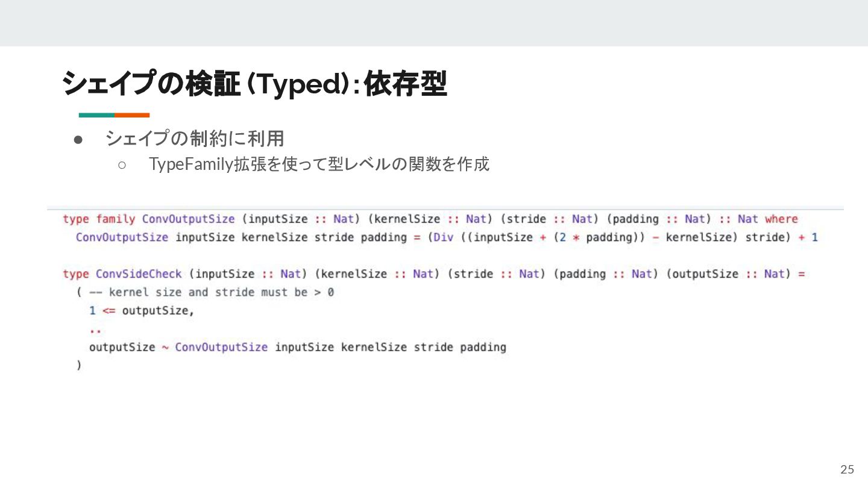Viewport: 868px width, 488px height.
Task: Click the comment "kernel size and stride must be > 0"
Action: pyautogui.click(x=221, y=292)
